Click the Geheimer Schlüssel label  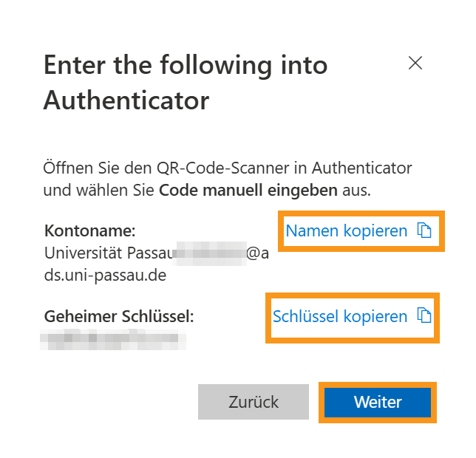tap(118, 317)
